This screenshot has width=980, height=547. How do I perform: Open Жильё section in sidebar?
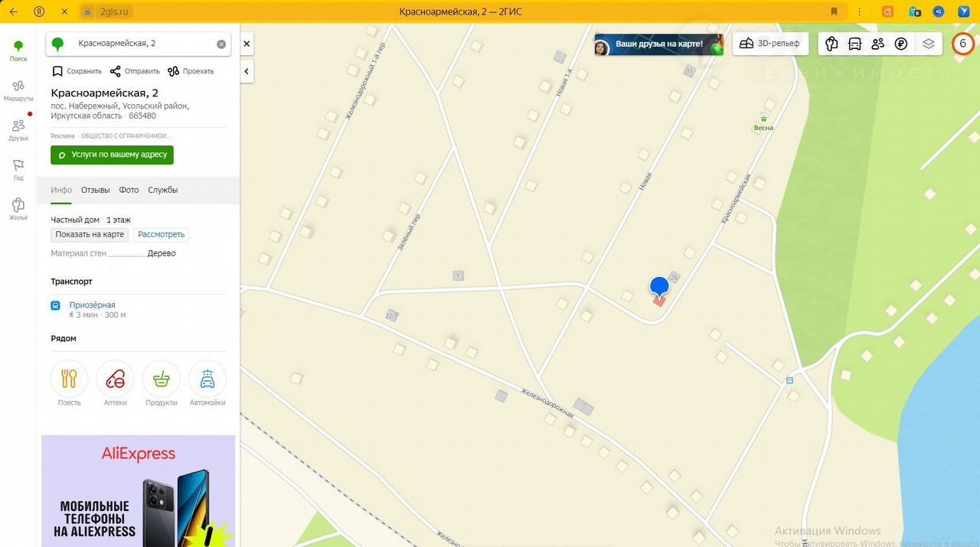pyautogui.click(x=18, y=209)
